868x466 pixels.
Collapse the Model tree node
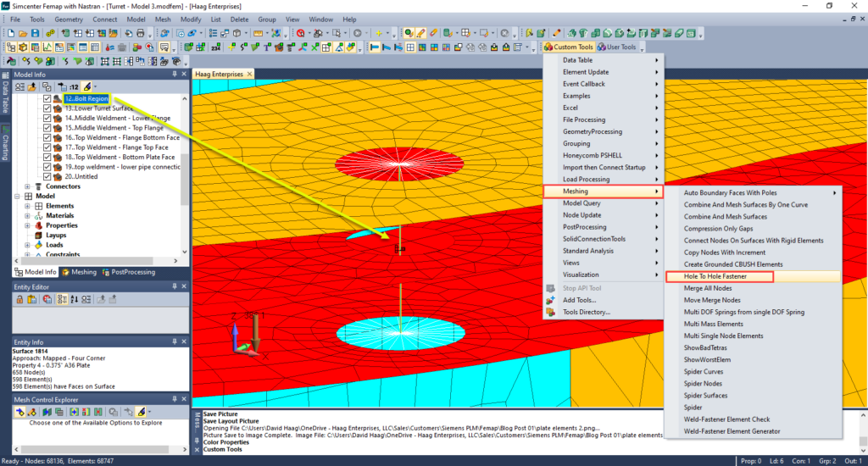click(17, 197)
